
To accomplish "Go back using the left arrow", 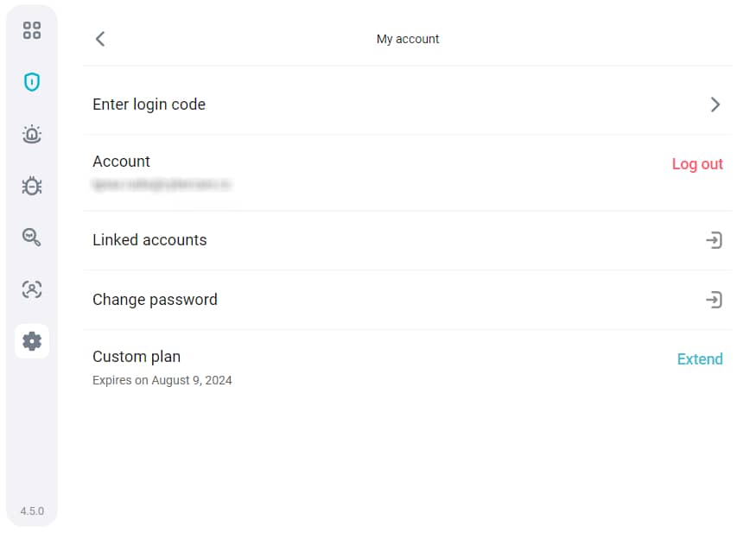I will click(x=100, y=39).
